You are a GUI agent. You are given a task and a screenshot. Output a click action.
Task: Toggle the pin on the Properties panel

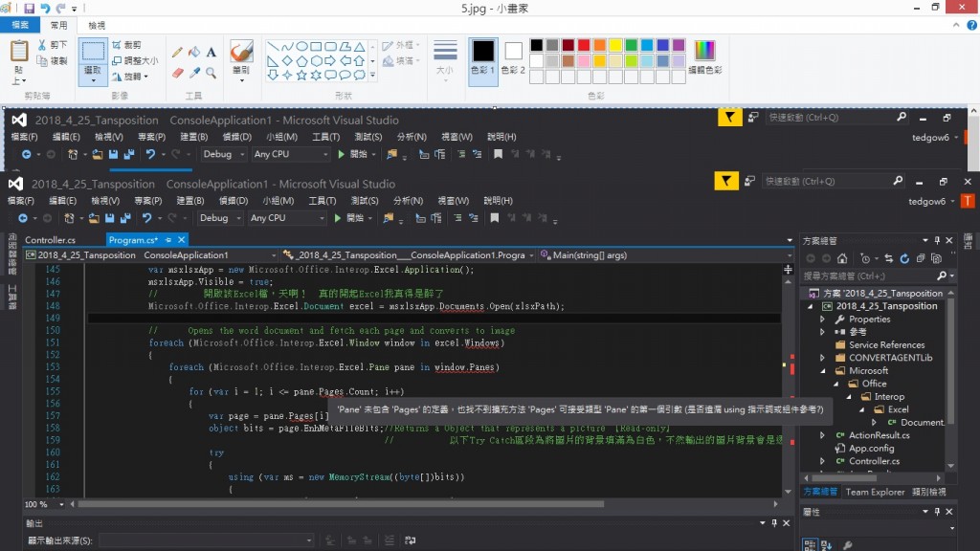point(937,512)
